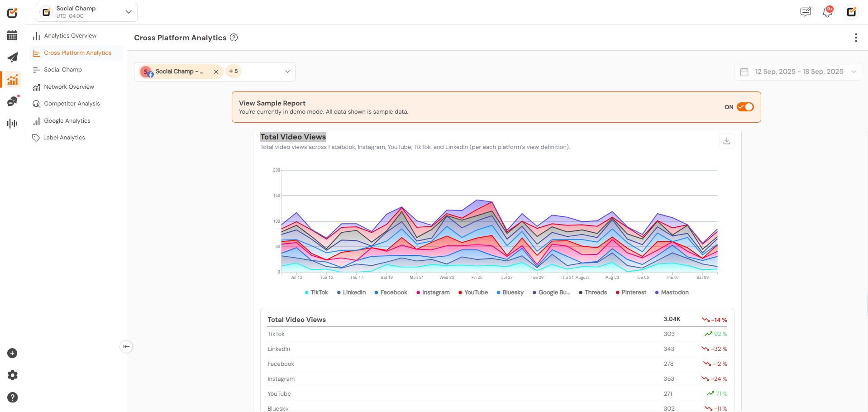This screenshot has height=412, width=868.
Task: Click the LinkedIn row in table
Action: click(497, 349)
